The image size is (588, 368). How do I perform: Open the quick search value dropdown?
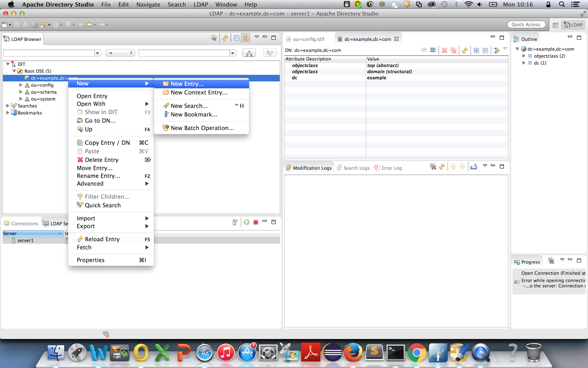point(232,53)
